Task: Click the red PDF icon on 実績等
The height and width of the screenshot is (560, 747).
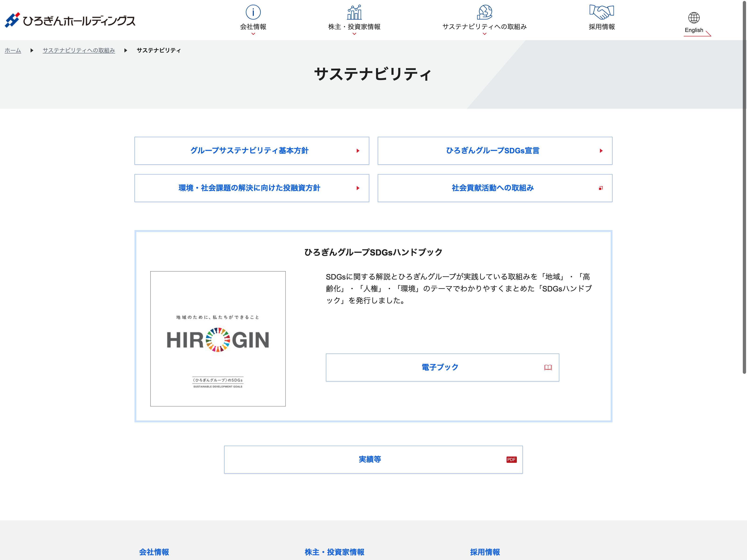Action: point(511,459)
